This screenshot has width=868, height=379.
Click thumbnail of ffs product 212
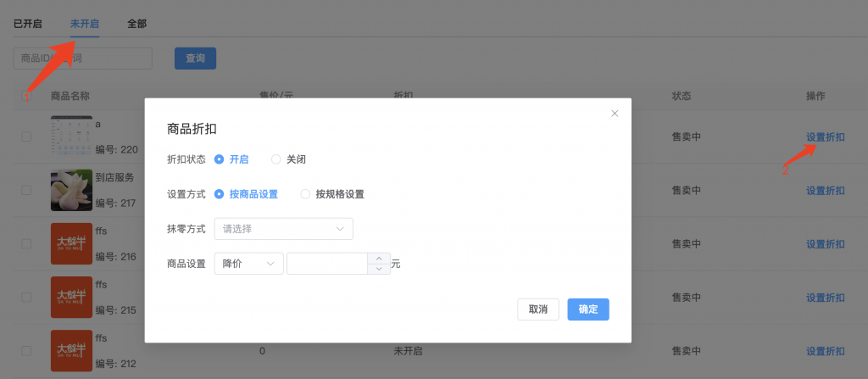71,351
